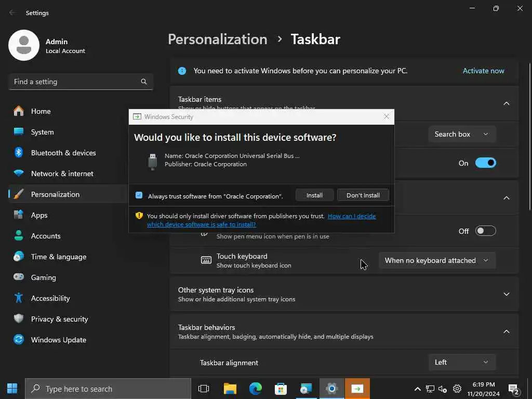Click the USB device icon in the dialog
This screenshot has width=532, height=399.
(x=153, y=161)
